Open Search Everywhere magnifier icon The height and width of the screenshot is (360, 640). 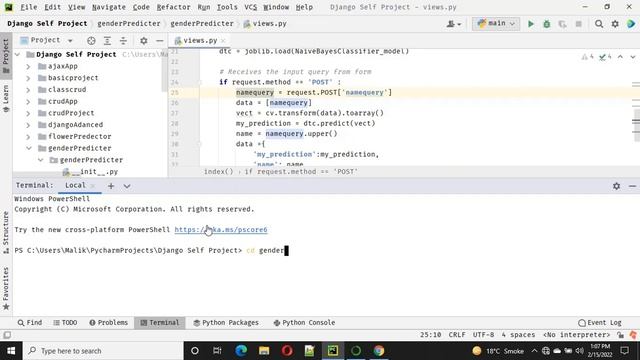(x=599, y=24)
